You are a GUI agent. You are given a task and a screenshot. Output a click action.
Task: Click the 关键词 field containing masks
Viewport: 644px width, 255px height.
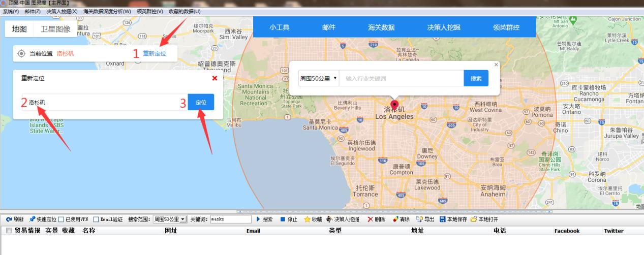231,219
